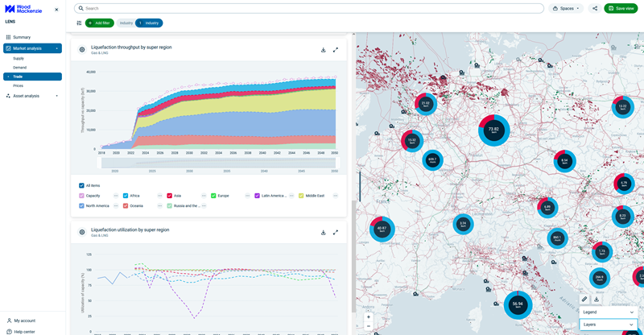The width and height of the screenshot is (644, 335).
Task: Zoom in on the map
Action: [x=368, y=317]
